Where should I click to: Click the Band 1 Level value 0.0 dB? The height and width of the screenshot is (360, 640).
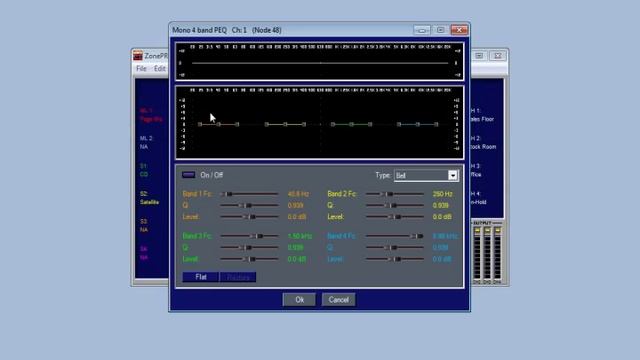pos(297,217)
